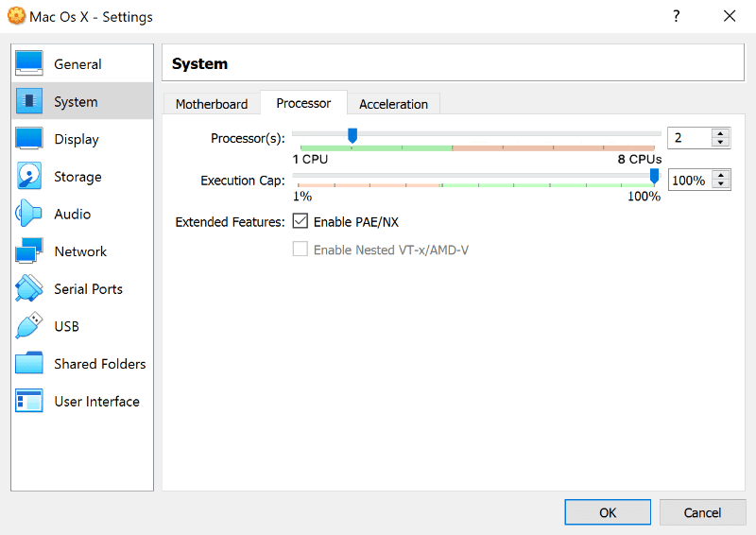Click the Storage disk icon
Screen dimensions: 756x535
[x=29, y=177]
